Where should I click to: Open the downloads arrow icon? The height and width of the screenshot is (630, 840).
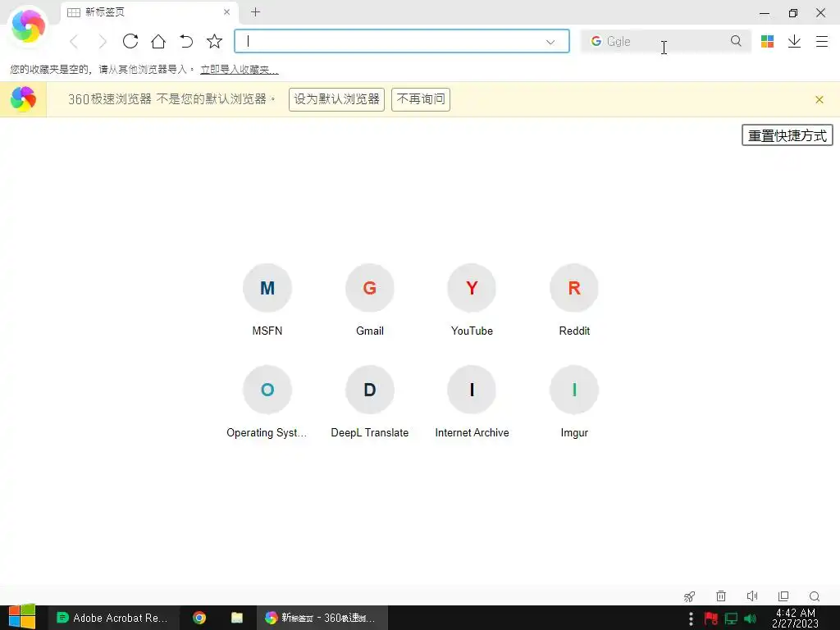coord(794,41)
